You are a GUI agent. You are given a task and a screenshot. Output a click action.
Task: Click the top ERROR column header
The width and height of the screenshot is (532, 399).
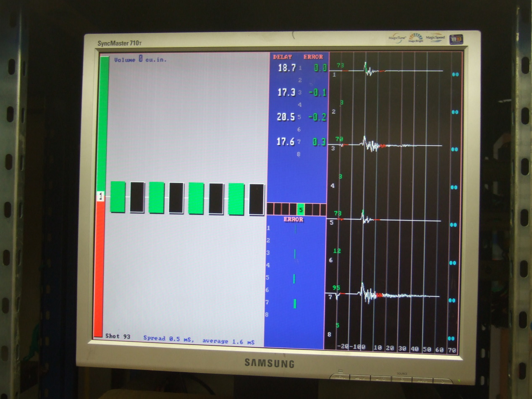tap(313, 57)
